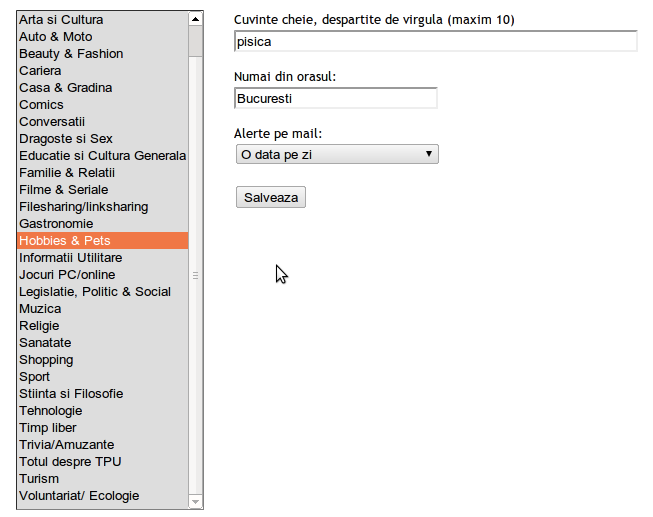
Task: Pick Trivia/Amuzante entry
Action: tap(102, 445)
